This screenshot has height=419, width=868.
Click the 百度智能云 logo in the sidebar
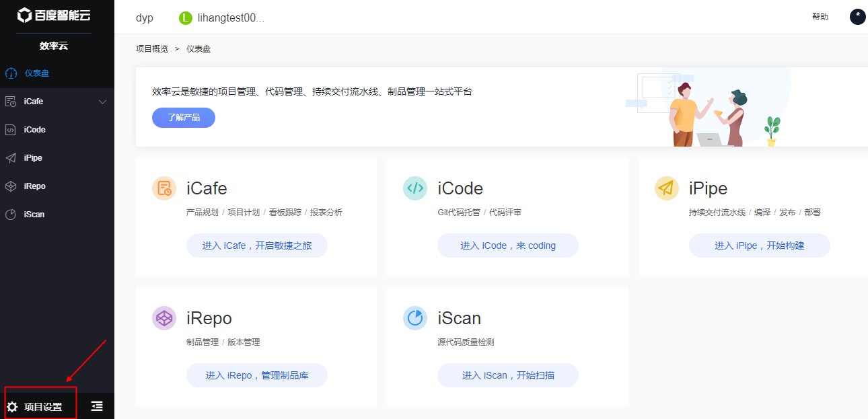(53, 15)
